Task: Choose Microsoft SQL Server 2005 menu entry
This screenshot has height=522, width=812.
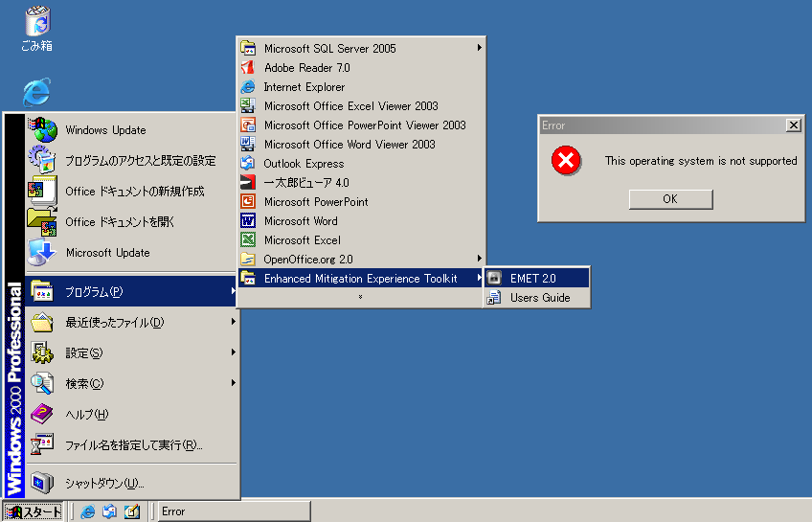Action: tap(361, 48)
